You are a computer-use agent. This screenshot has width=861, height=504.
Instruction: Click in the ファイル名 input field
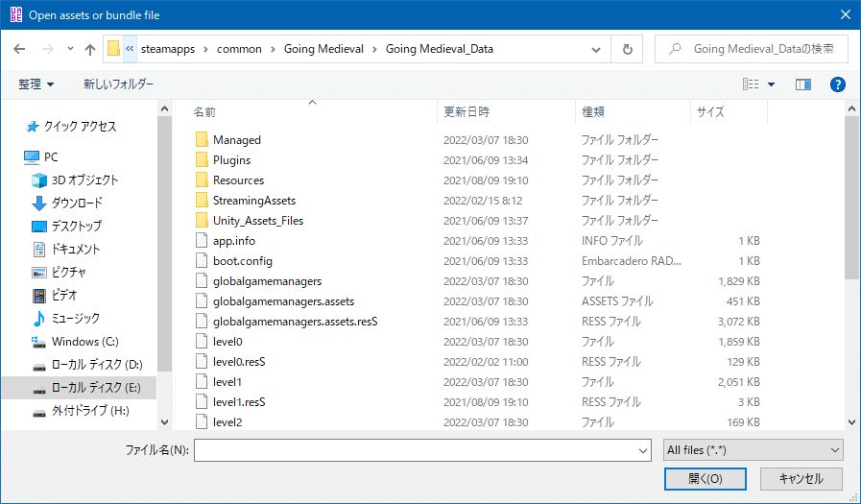point(415,451)
